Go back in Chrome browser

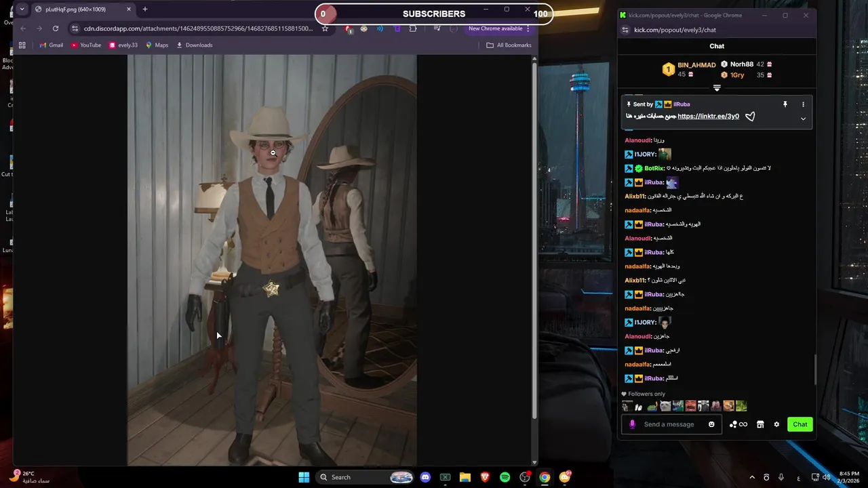(23, 28)
